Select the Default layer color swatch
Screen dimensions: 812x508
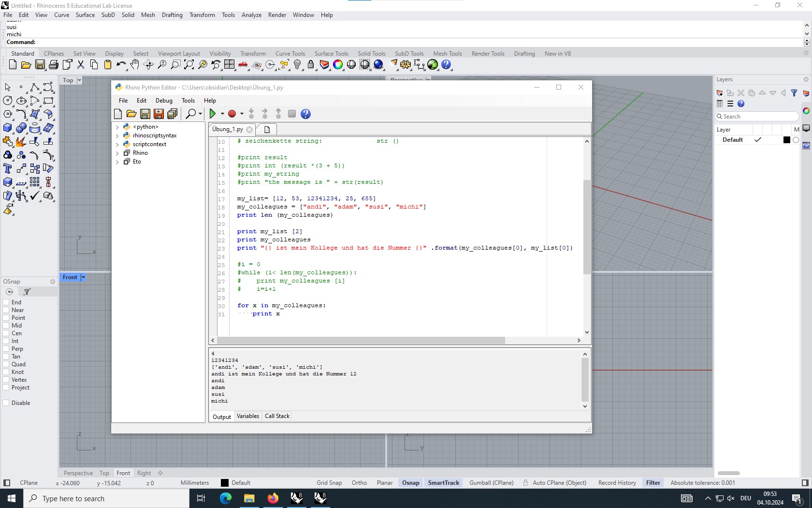pos(786,140)
